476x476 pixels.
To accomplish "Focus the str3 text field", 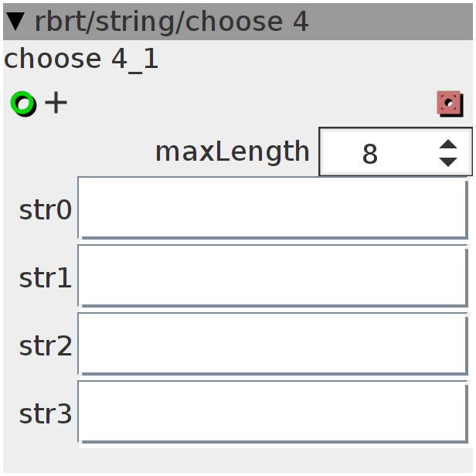I will [273, 412].
